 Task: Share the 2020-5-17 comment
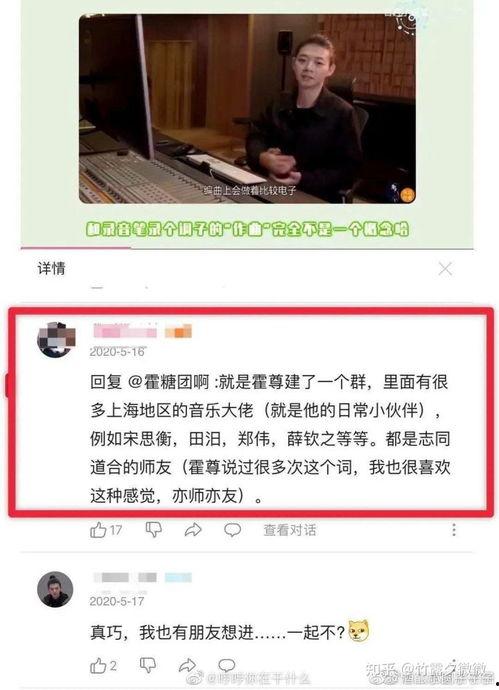tap(187, 665)
